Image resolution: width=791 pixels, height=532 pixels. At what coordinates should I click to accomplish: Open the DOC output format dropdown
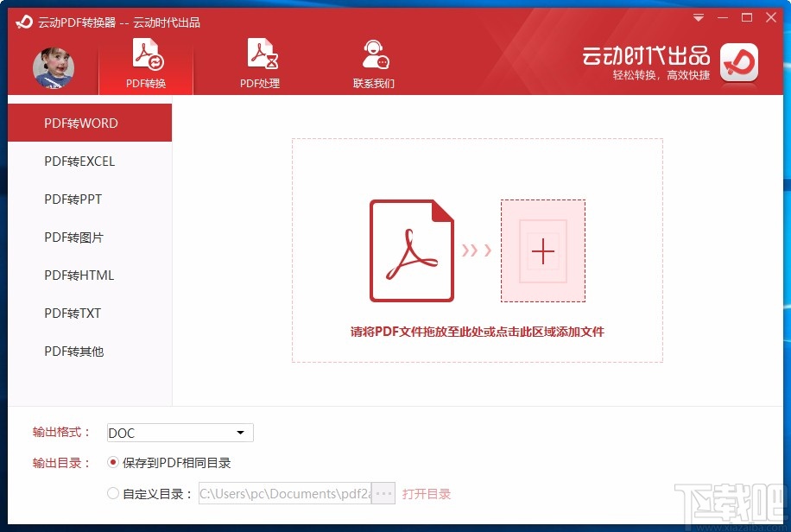tap(242, 433)
